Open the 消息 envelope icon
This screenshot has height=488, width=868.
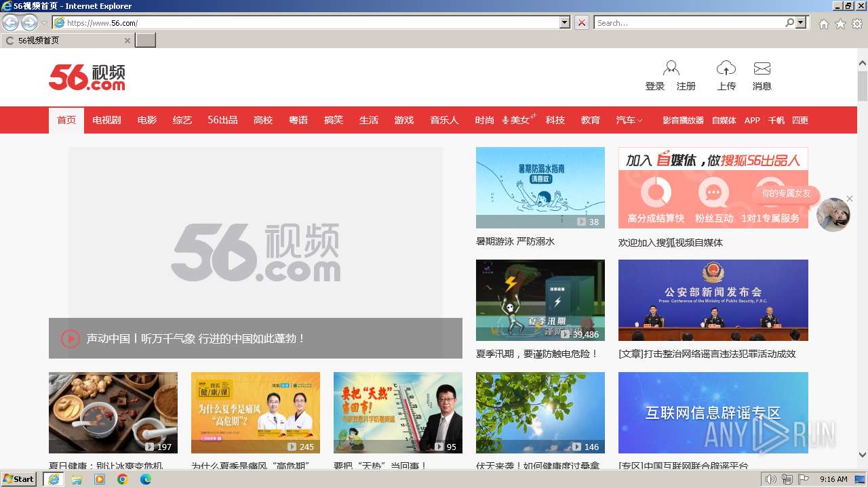(762, 68)
